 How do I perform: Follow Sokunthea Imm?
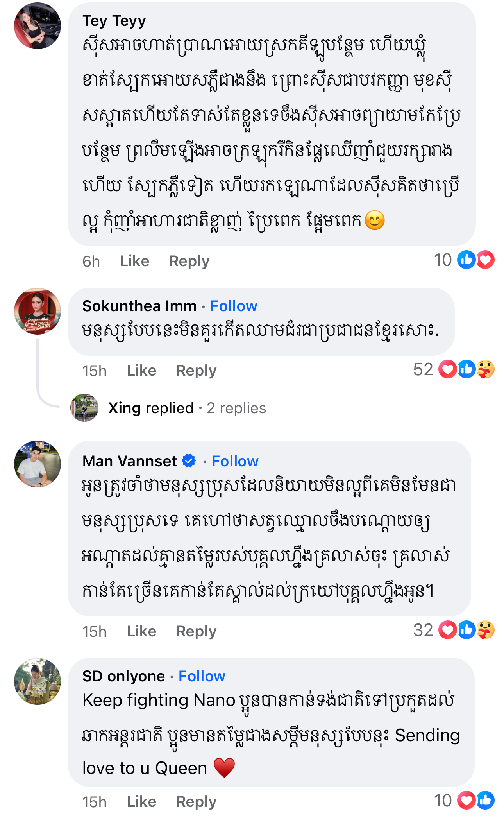click(x=234, y=306)
